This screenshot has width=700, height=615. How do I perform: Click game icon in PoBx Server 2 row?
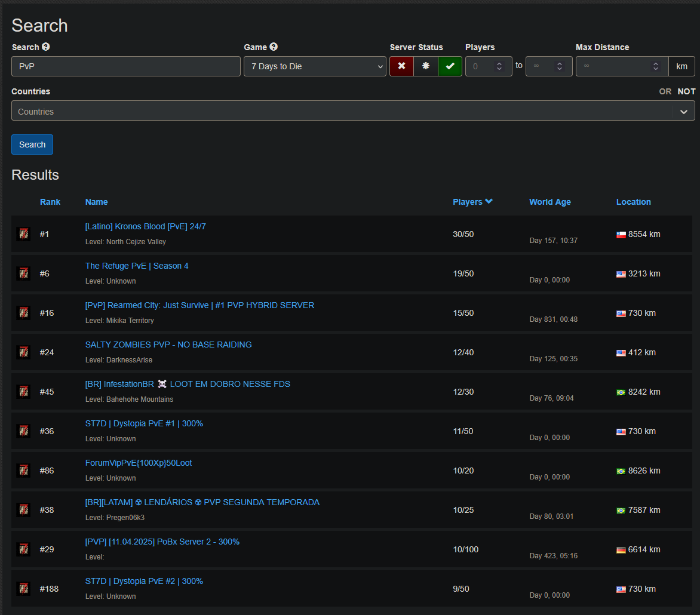pos(24,549)
